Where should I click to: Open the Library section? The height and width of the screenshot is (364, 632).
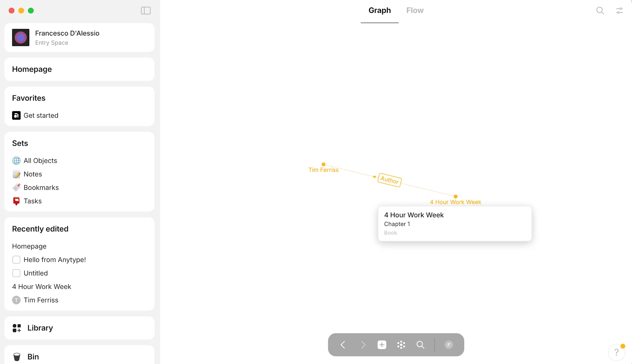[40, 328]
